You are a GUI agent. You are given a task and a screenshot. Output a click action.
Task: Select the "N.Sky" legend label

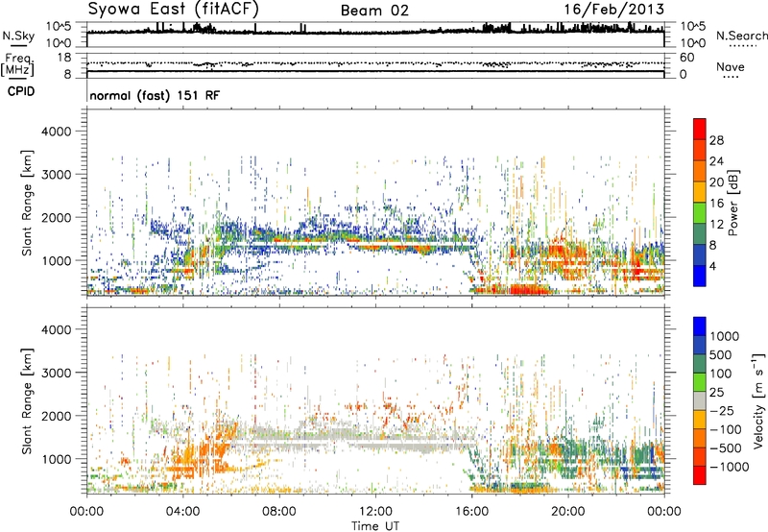coord(18,36)
